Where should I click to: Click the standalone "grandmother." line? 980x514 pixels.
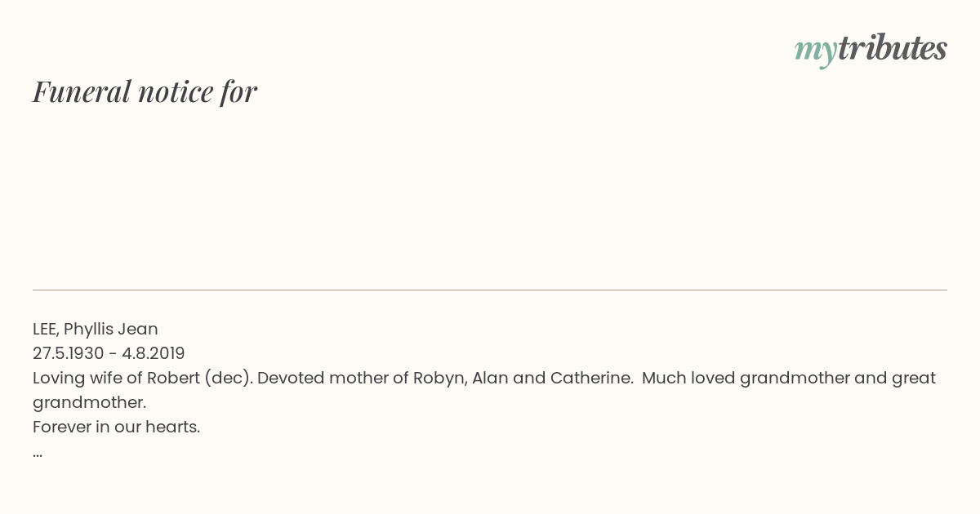(90, 402)
